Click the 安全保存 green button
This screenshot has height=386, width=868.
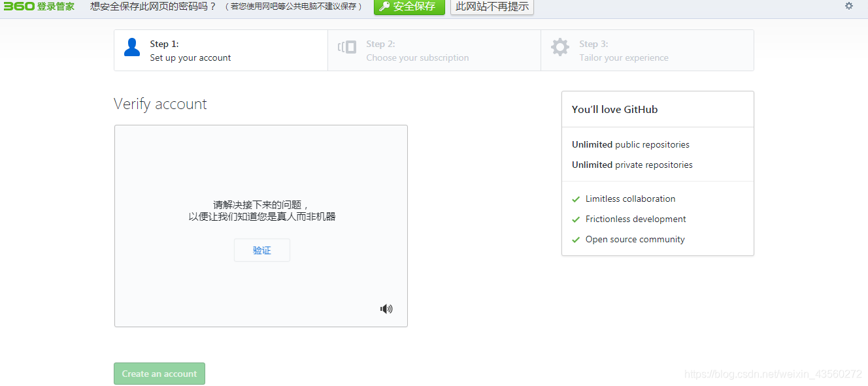coord(409,7)
